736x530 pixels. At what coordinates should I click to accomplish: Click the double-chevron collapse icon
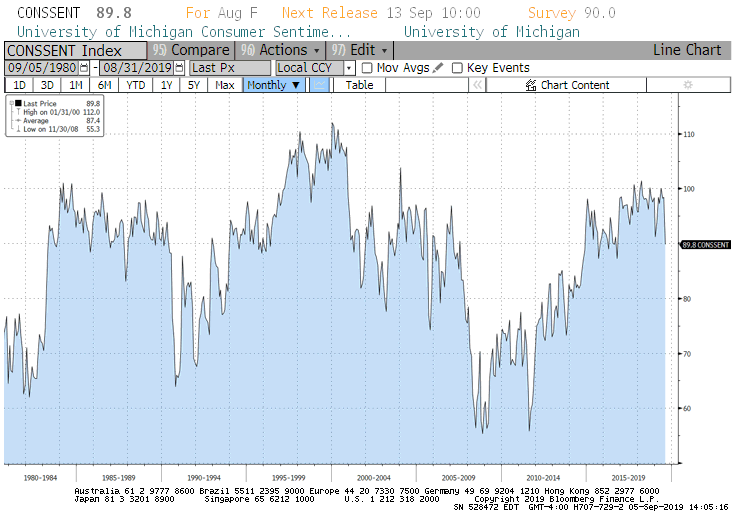pos(478,85)
